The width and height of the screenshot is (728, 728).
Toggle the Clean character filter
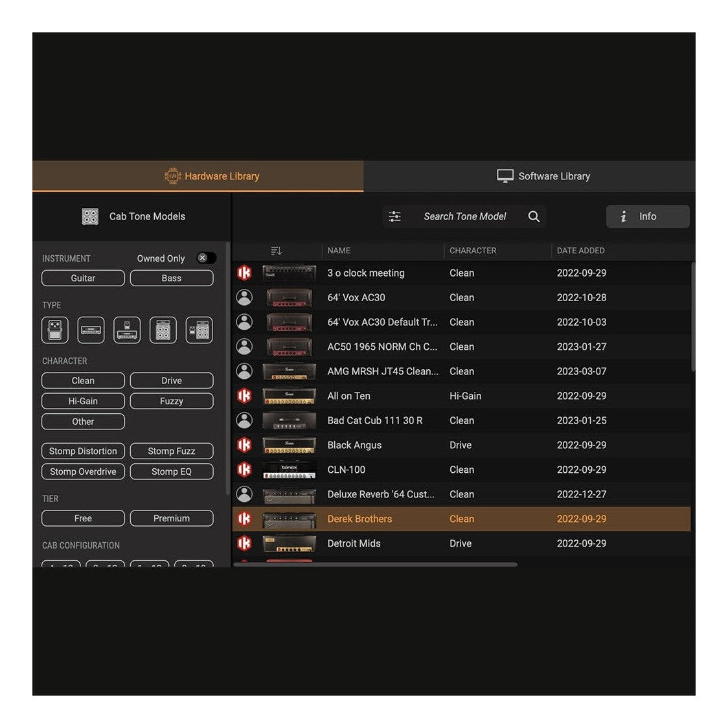pos(83,380)
